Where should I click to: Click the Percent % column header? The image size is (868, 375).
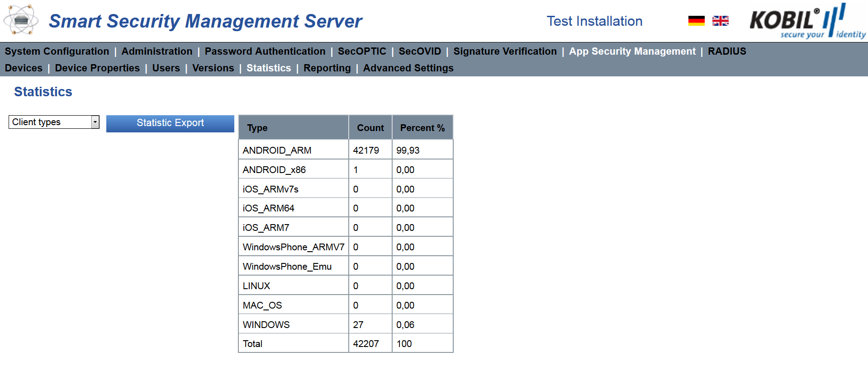[422, 127]
